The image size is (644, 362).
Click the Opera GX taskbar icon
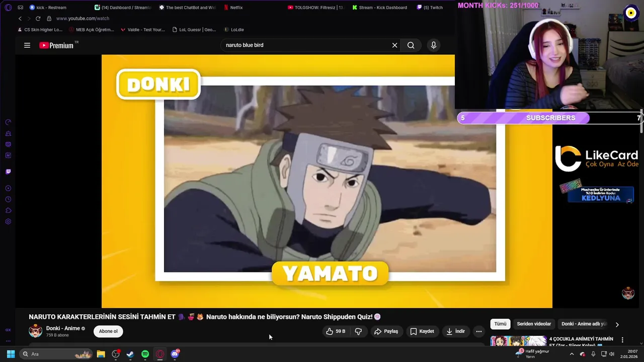(160, 354)
